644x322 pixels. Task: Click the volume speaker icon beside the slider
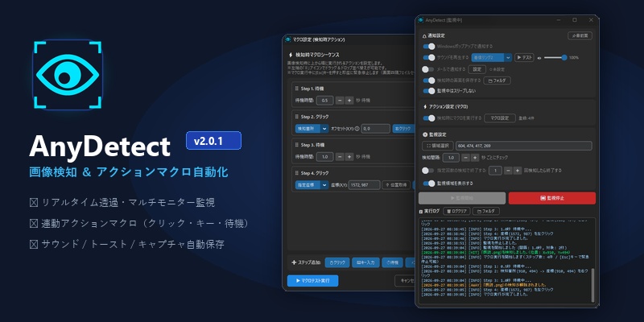pyautogui.click(x=539, y=58)
